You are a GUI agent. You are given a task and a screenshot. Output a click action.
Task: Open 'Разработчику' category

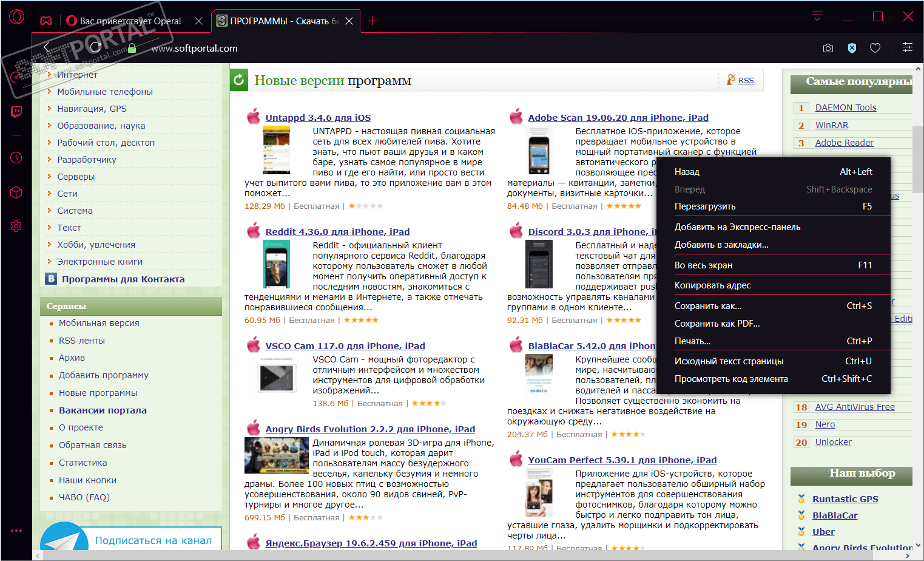click(87, 160)
